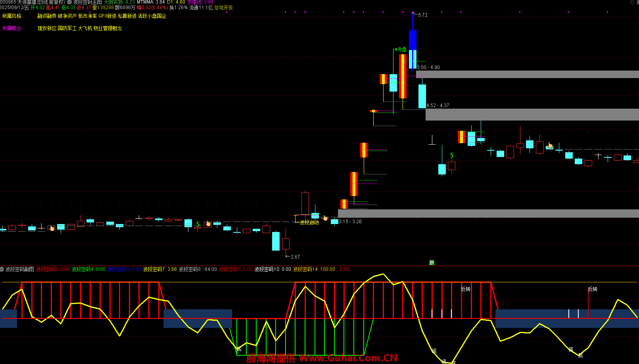Select the gray band next to 4.52 - 4.37
Screen dimensions: 639x364
(532, 115)
